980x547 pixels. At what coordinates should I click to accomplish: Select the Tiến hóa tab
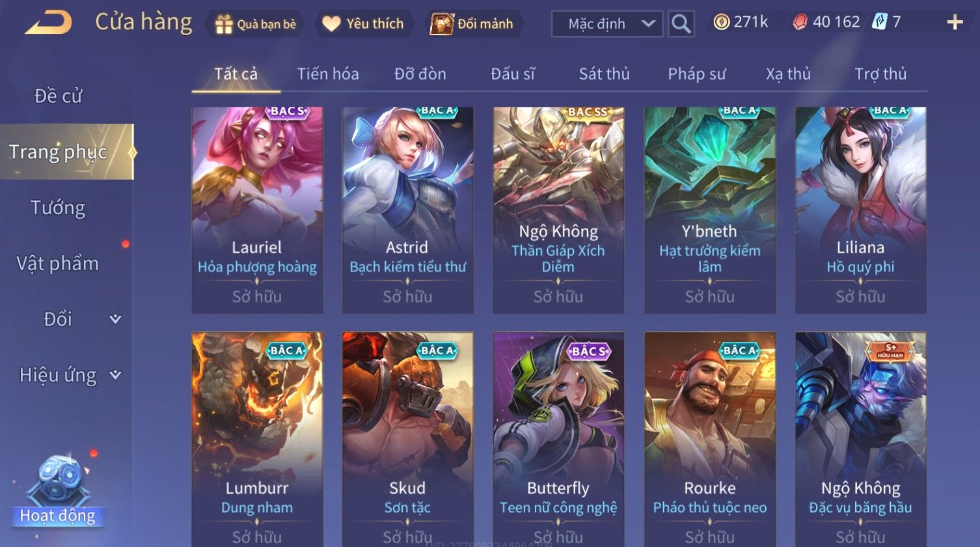point(328,74)
